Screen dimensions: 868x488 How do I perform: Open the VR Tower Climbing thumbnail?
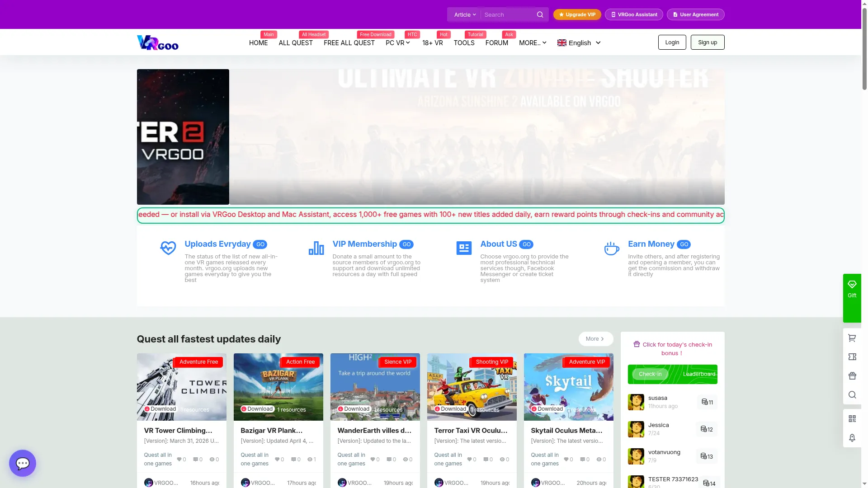click(181, 387)
